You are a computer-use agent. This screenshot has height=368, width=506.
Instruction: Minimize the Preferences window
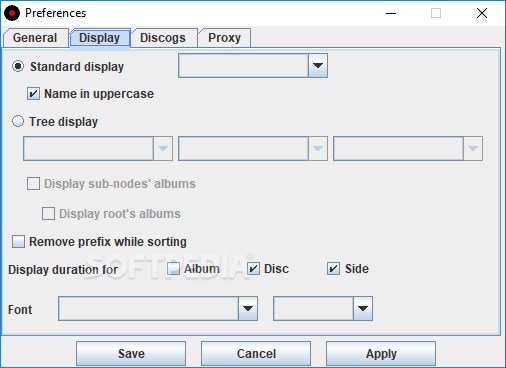pos(391,13)
